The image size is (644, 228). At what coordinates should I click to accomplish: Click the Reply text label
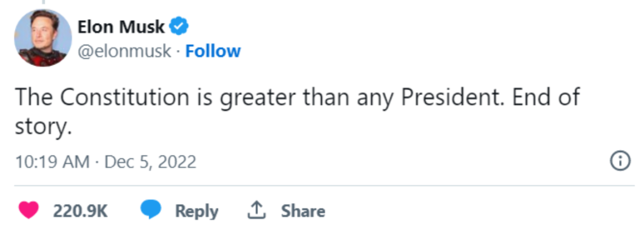coord(197,211)
